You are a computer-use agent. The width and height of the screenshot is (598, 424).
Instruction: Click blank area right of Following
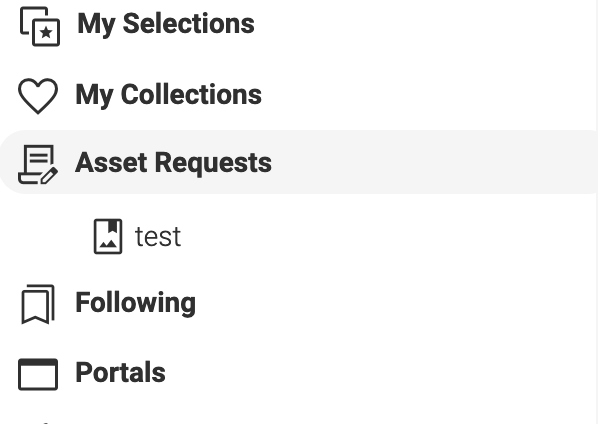click(381, 303)
